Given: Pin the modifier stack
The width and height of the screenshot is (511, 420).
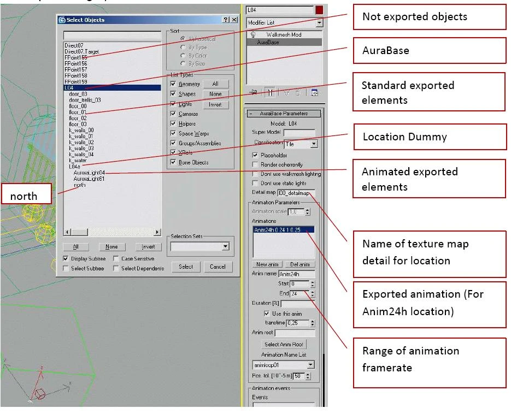Looking at the screenshot, I should click(254, 93).
